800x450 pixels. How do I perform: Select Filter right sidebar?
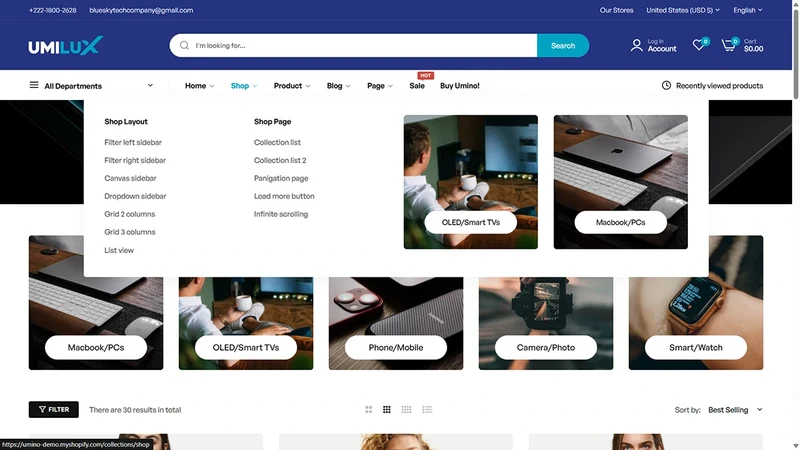pos(135,160)
